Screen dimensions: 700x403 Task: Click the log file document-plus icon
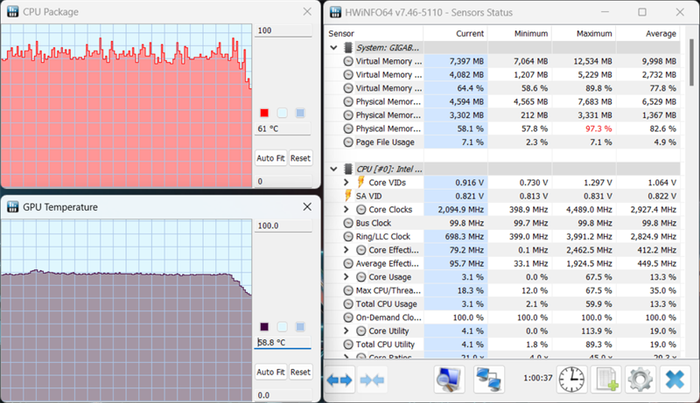[606, 380]
